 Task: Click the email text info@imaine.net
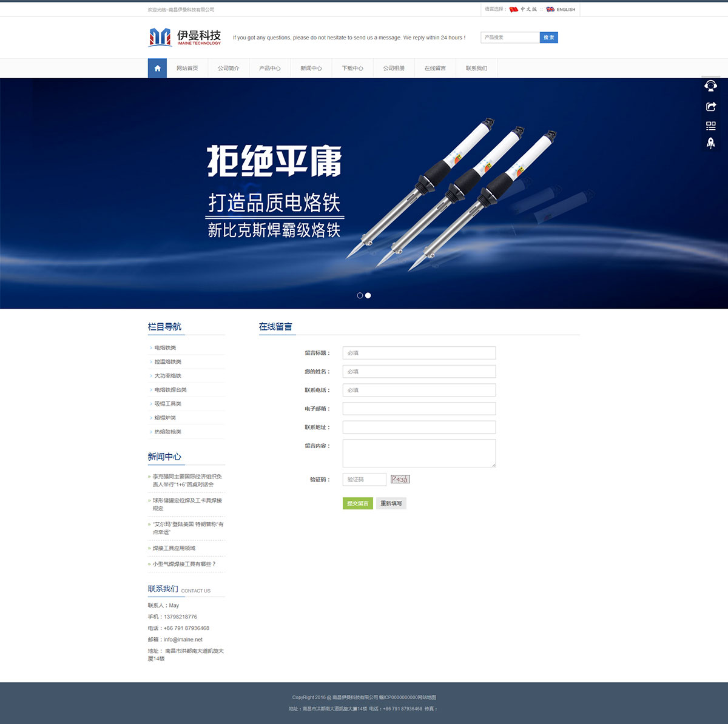(x=183, y=639)
